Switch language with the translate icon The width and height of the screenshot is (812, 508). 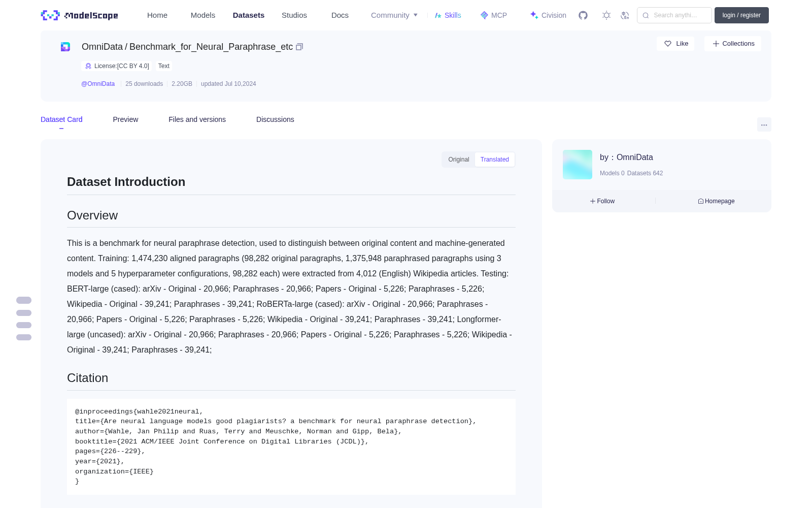coord(625,15)
